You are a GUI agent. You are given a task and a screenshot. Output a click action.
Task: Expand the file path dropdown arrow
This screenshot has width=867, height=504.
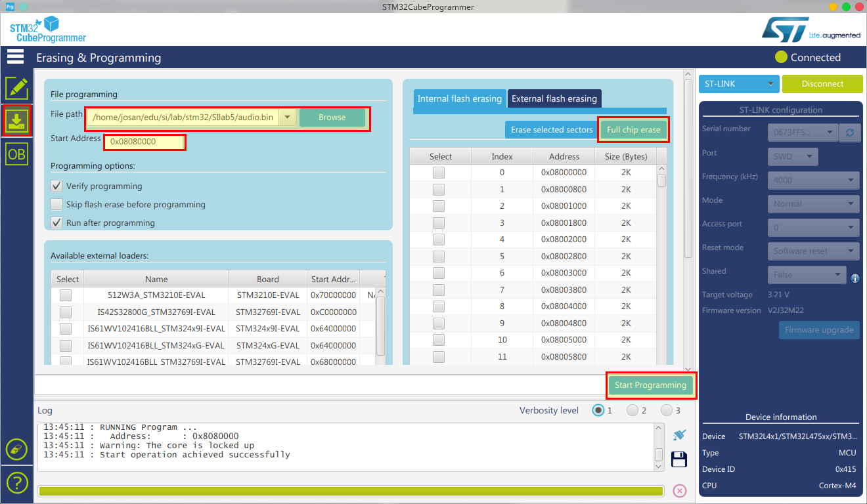click(x=287, y=117)
